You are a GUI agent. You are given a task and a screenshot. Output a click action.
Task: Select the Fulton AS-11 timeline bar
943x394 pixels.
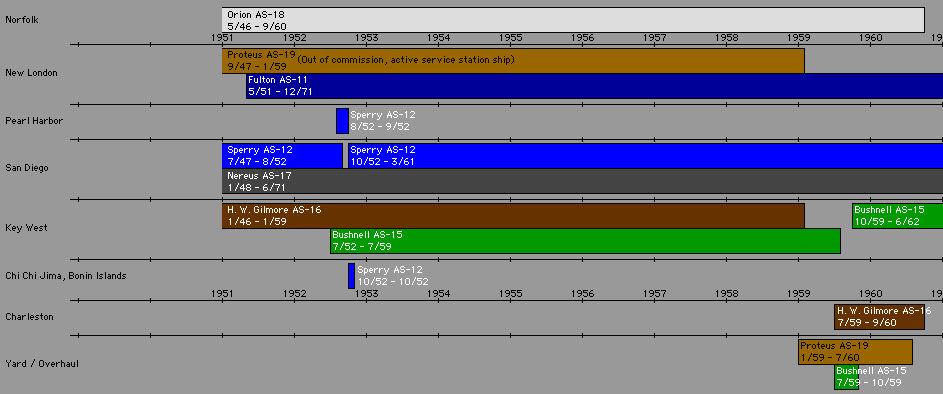click(x=594, y=86)
